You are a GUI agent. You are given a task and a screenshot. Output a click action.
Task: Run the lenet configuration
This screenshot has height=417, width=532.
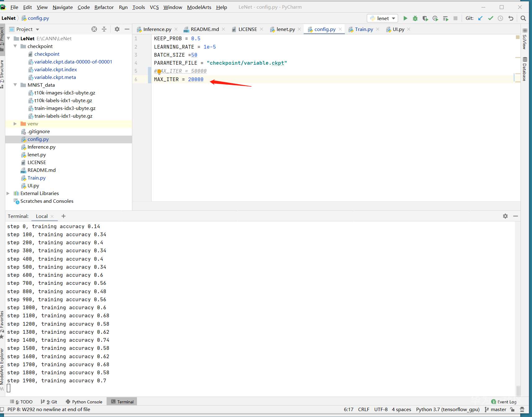[405, 18]
